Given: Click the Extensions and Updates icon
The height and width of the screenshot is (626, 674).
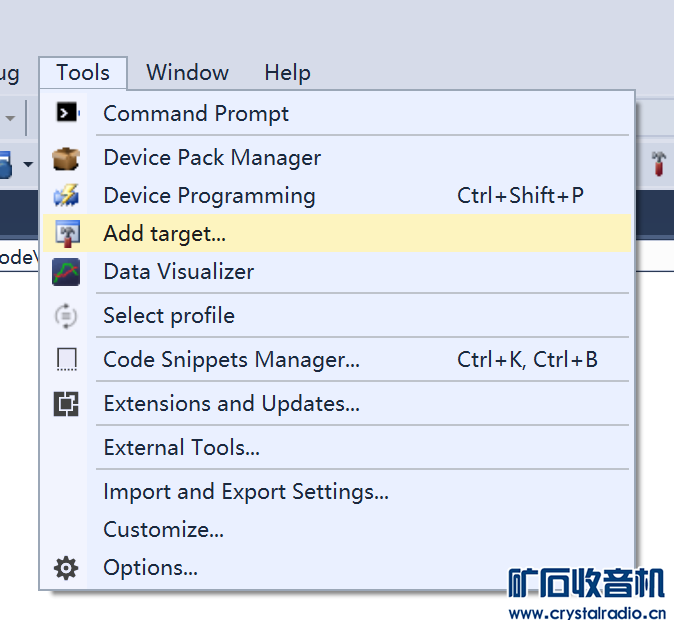Looking at the screenshot, I should coord(66,404).
